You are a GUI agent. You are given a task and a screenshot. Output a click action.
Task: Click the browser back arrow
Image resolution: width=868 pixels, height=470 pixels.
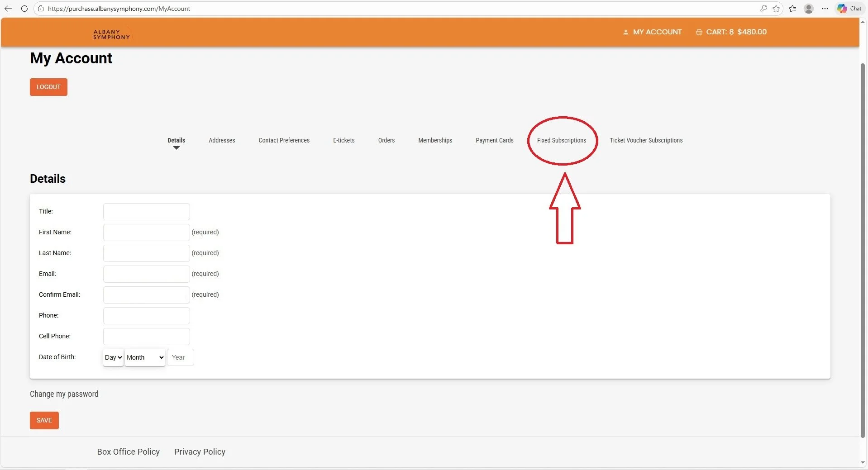pyautogui.click(x=8, y=9)
